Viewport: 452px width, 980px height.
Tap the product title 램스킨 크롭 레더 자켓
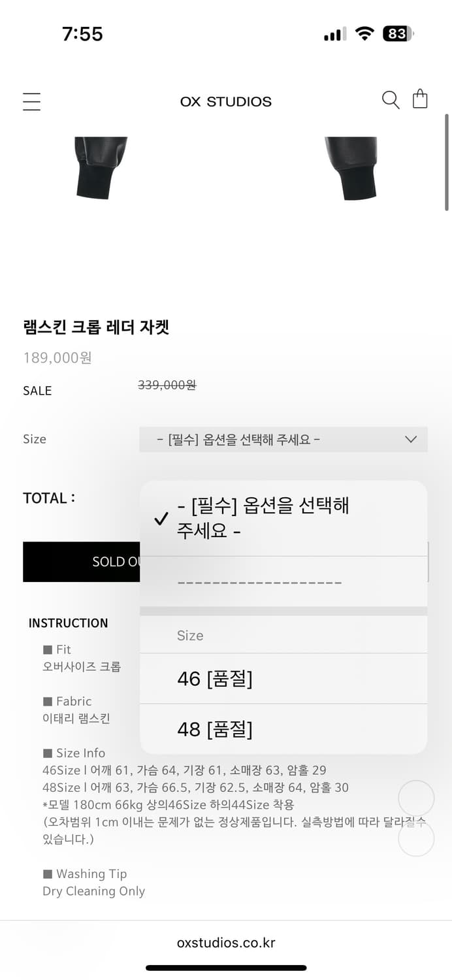coord(97,327)
